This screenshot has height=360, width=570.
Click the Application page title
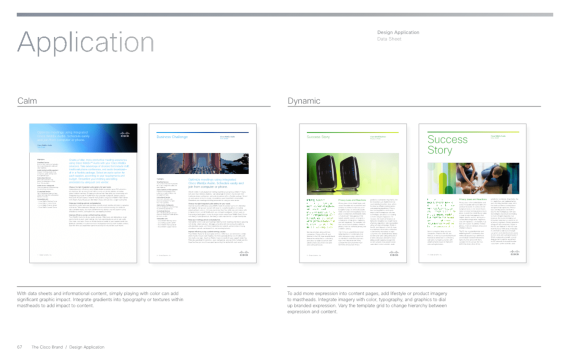(86, 42)
